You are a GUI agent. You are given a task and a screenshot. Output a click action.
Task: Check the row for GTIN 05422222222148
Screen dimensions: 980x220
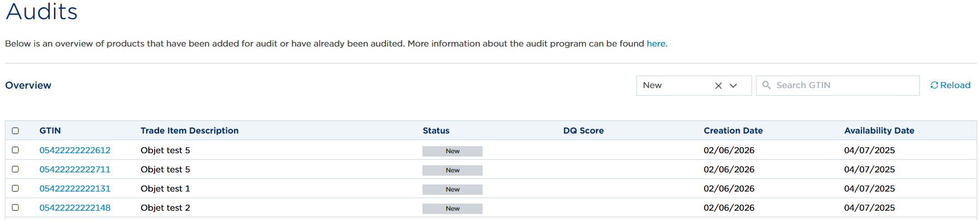[15, 207]
